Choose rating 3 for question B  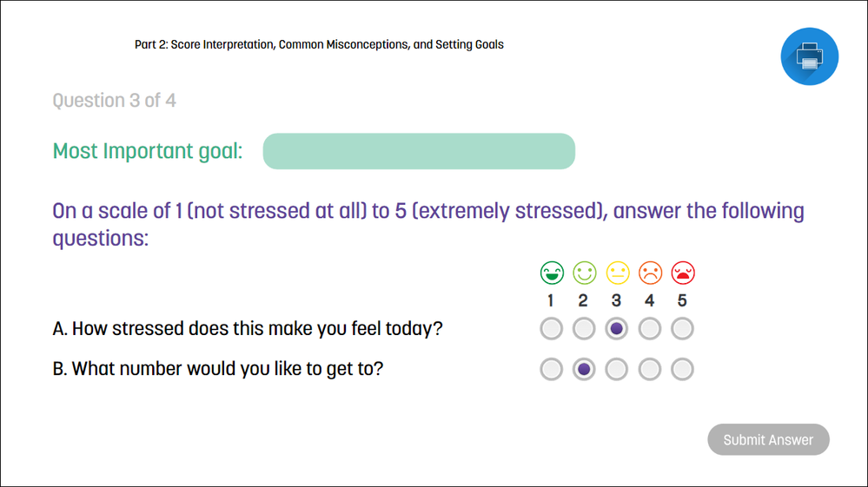pyautogui.click(x=617, y=369)
